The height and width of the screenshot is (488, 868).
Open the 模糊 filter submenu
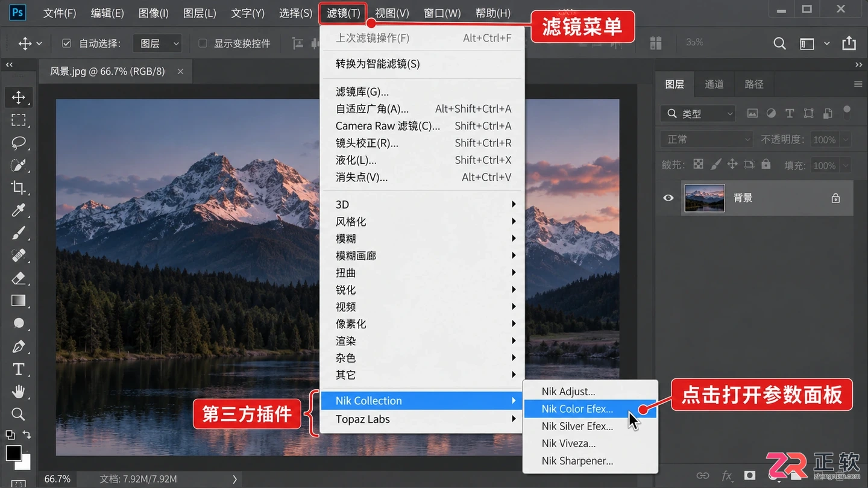point(423,239)
